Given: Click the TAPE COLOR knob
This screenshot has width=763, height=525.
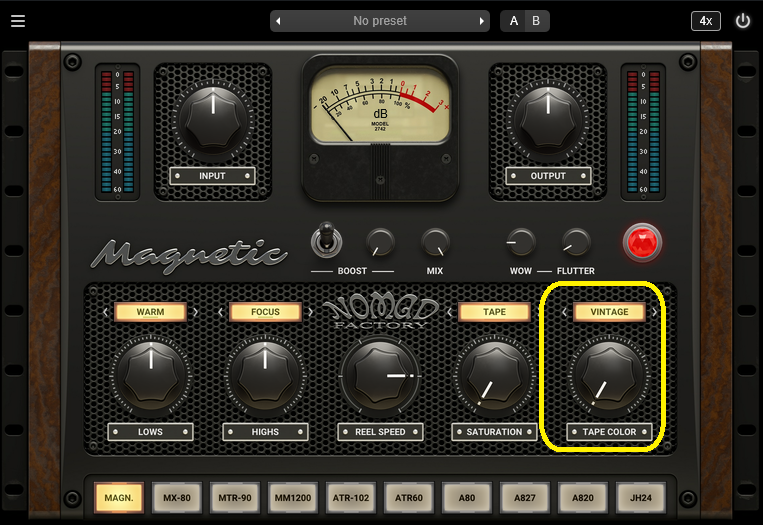Looking at the screenshot, I should (x=609, y=376).
